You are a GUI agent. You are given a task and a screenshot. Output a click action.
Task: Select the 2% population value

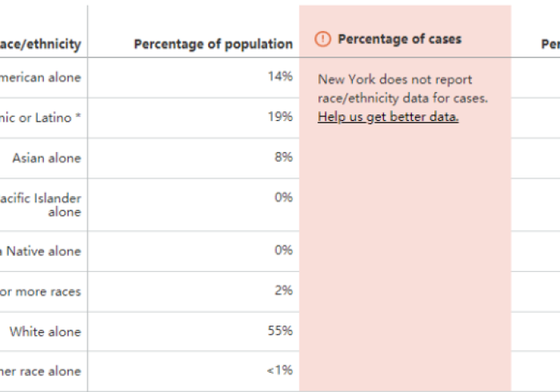(x=283, y=290)
